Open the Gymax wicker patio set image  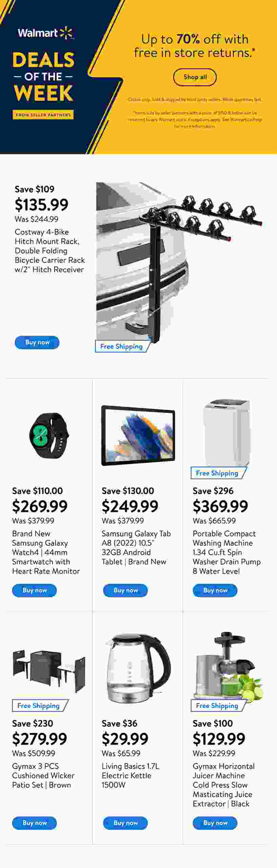coord(49,671)
